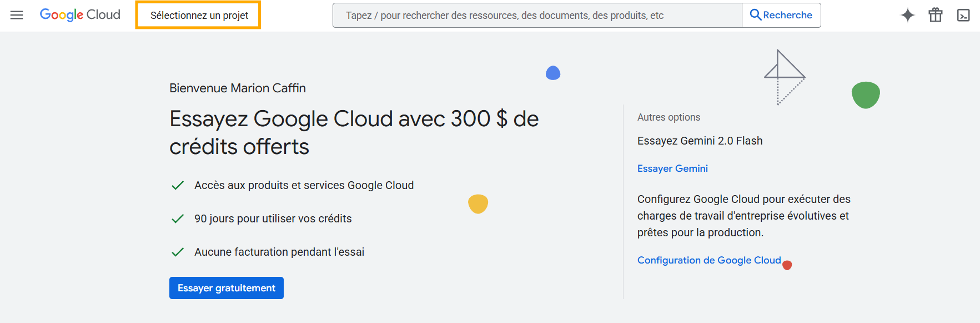Click the magnifying glass search icon
The height and width of the screenshot is (323, 980).
[755, 15]
